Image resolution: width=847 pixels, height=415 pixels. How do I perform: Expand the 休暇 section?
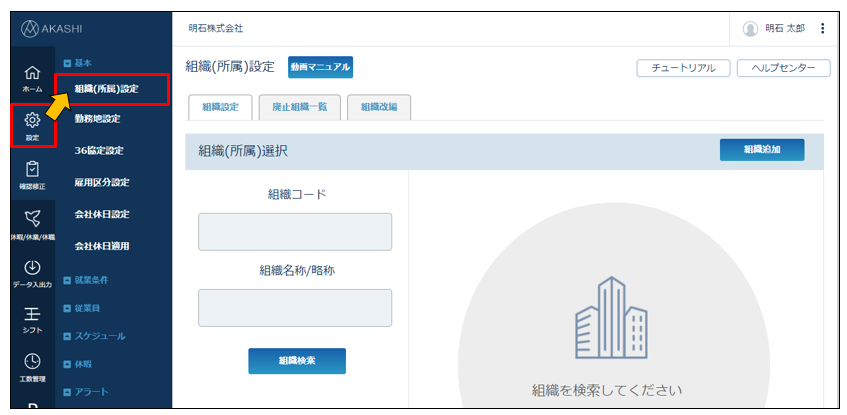[x=78, y=364]
